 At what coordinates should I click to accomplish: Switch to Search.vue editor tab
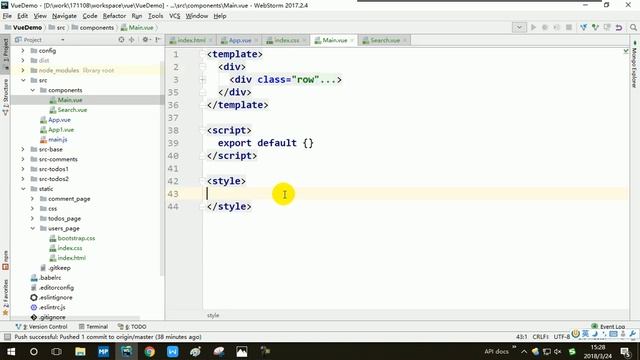pos(384,40)
